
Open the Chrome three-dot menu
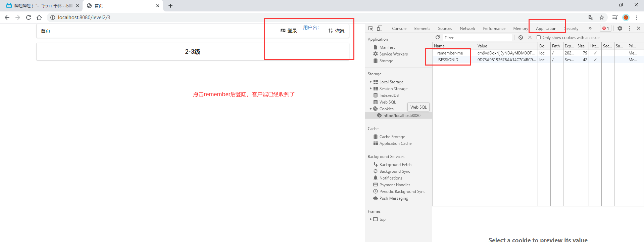tap(637, 17)
